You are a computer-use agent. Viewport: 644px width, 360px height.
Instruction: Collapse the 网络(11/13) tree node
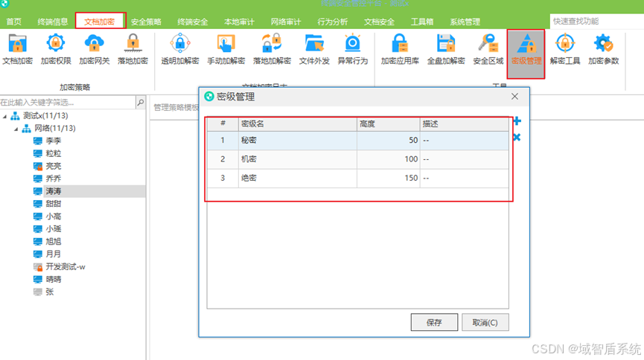[x=16, y=129]
